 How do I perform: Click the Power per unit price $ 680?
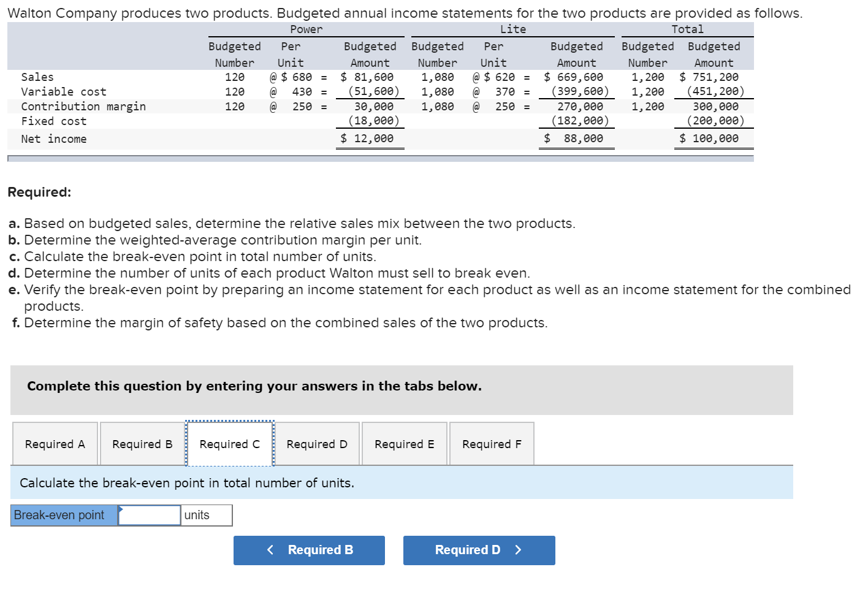click(297, 77)
